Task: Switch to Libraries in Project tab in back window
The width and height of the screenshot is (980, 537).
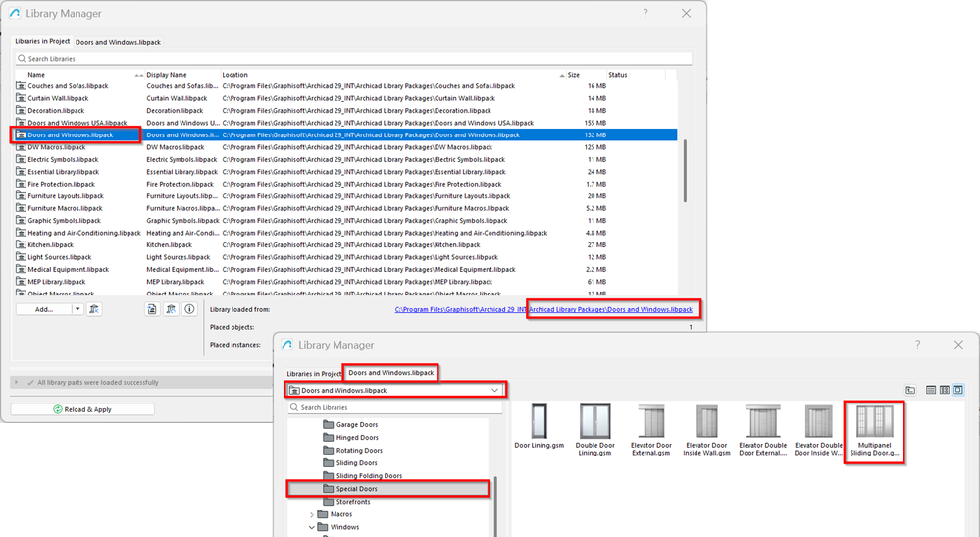Action: click(42, 41)
